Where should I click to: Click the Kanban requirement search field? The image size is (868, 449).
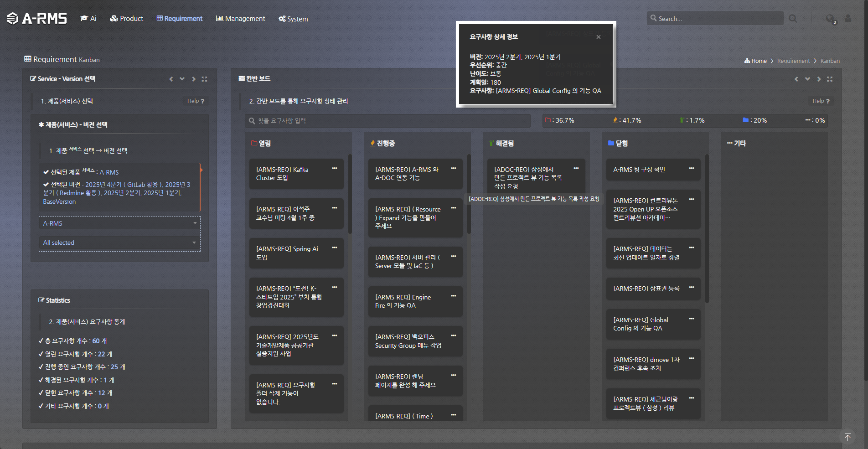(x=387, y=121)
